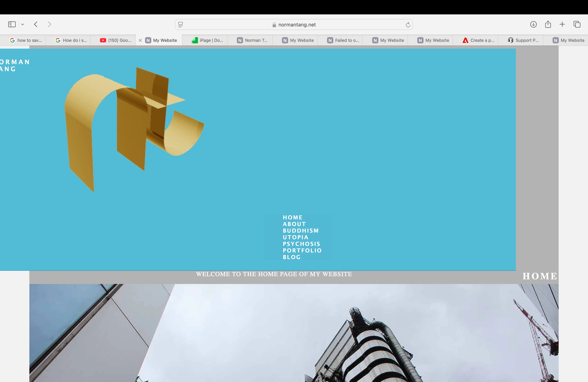This screenshot has height=382, width=588.
Task: Toggle the Safari sidebar
Action: (x=12, y=24)
